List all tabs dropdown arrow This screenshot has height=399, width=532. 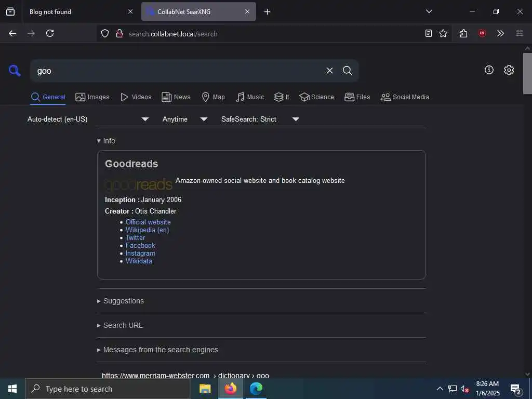[429, 11]
